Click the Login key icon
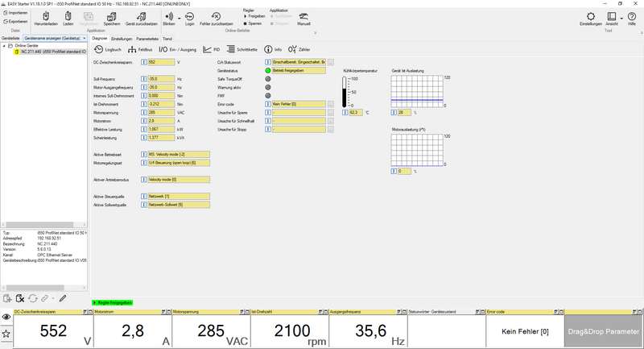Viewport: 644px width, 349px height. point(190,16)
